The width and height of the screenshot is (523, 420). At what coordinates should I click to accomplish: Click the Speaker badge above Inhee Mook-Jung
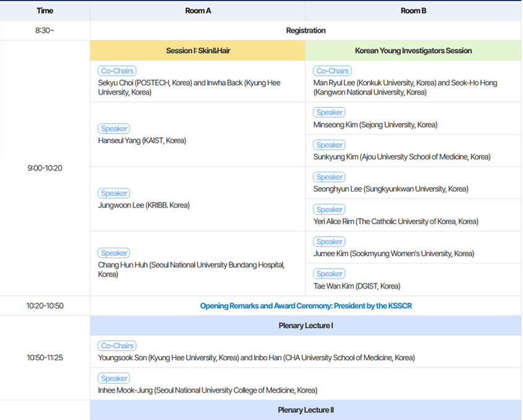click(x=114, y=379)
